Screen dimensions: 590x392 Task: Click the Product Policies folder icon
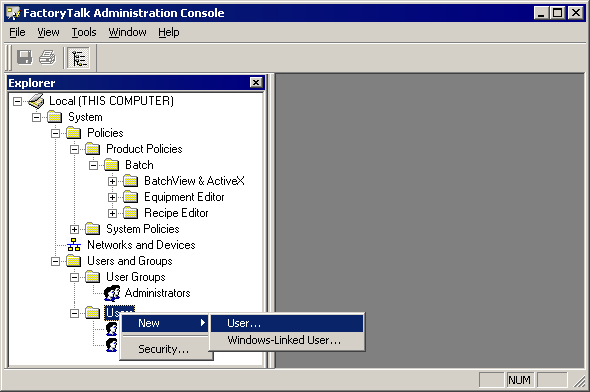point(93,149)
